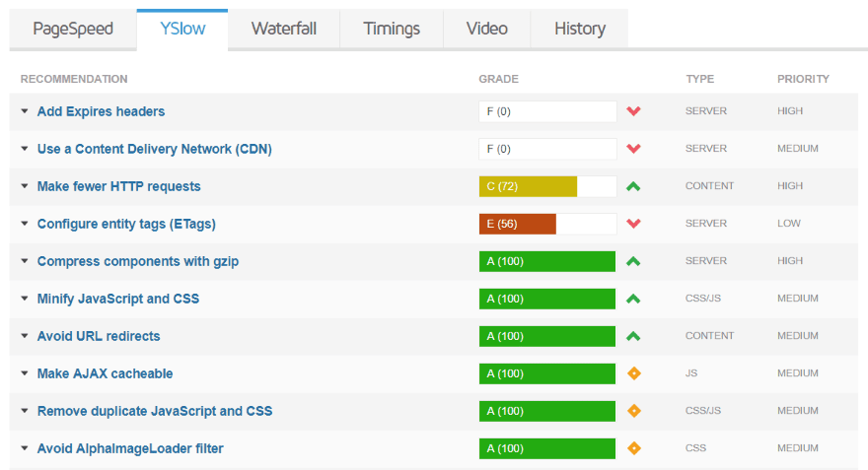This screenshot has width=868, height=470.
Task: Click F (0) grade bar for Expires headers
Action: 547,111
